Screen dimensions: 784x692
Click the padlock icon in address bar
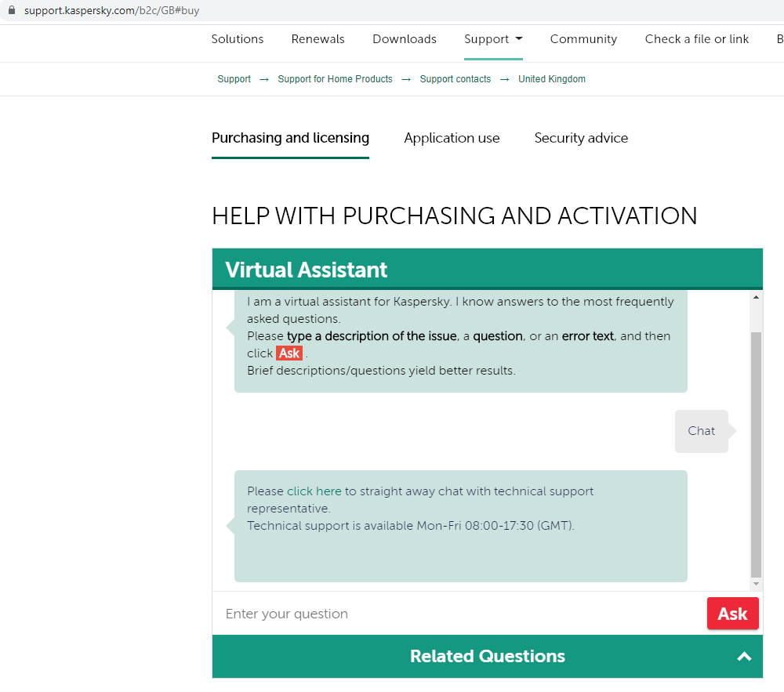[x=11, y=11]
